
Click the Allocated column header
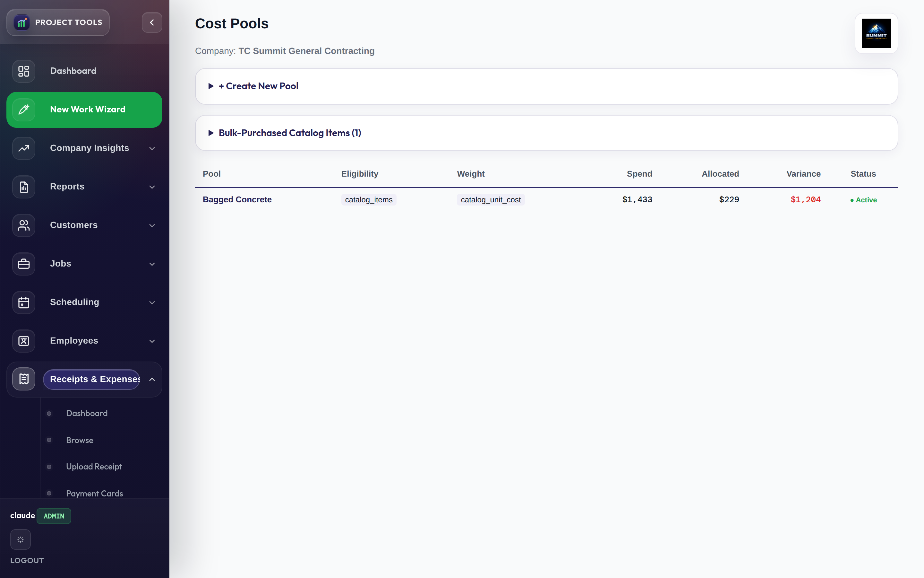(x=720, y=174)
